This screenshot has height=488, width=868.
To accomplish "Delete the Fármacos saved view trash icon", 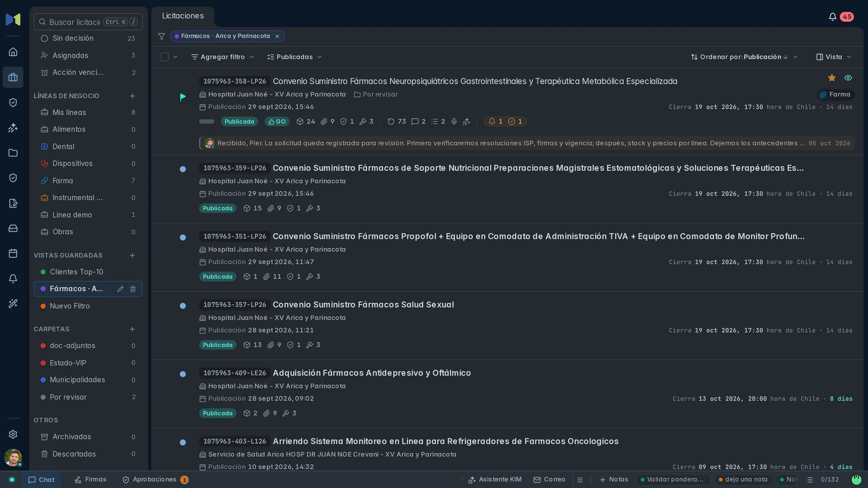I will pos(133,289).
